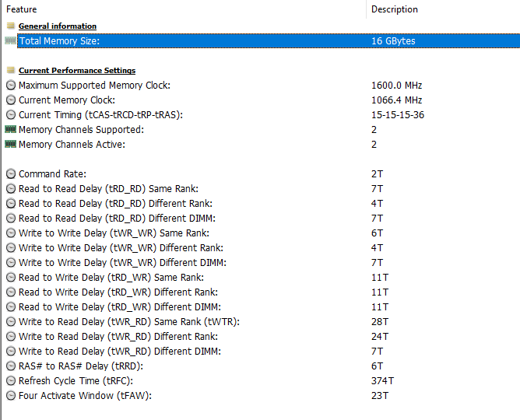Click the General information section icon
Viewport: 520px width, 420px height.
point(10,26)
